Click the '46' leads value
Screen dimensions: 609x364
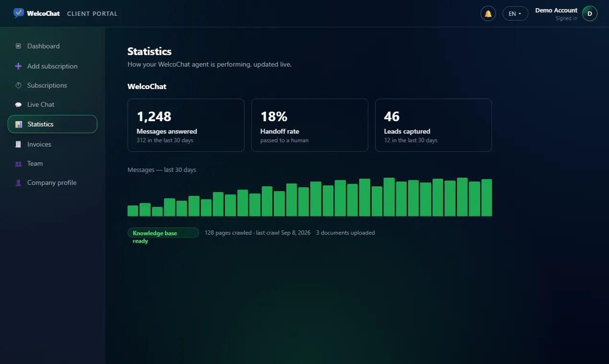point(392,116)
